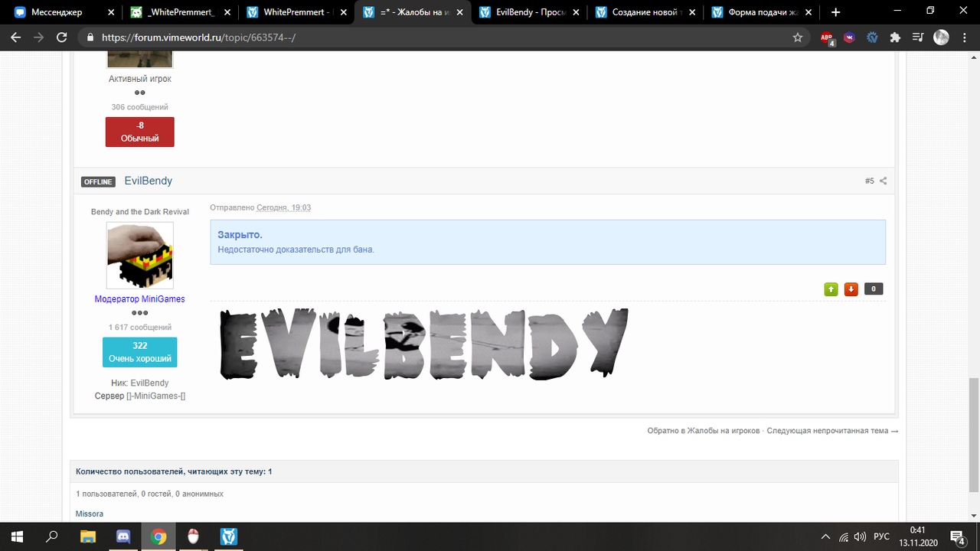This screenshot has width=980, height=551.
Task: Open a new browser tab
Action: click(x=835, y=12)
